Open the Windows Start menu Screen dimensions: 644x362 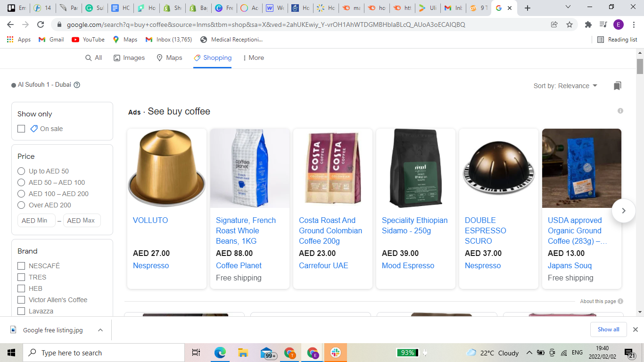(x=11, y=353)
